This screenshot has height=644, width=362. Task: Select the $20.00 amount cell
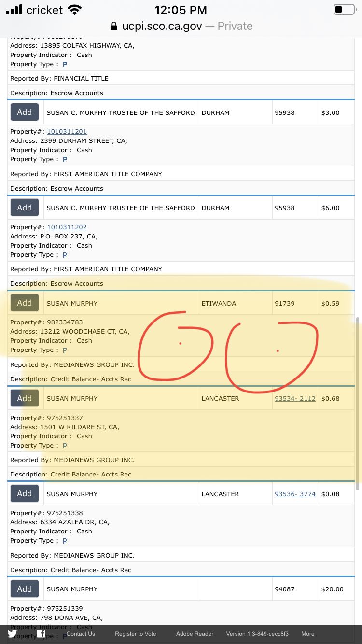point(336,589)
